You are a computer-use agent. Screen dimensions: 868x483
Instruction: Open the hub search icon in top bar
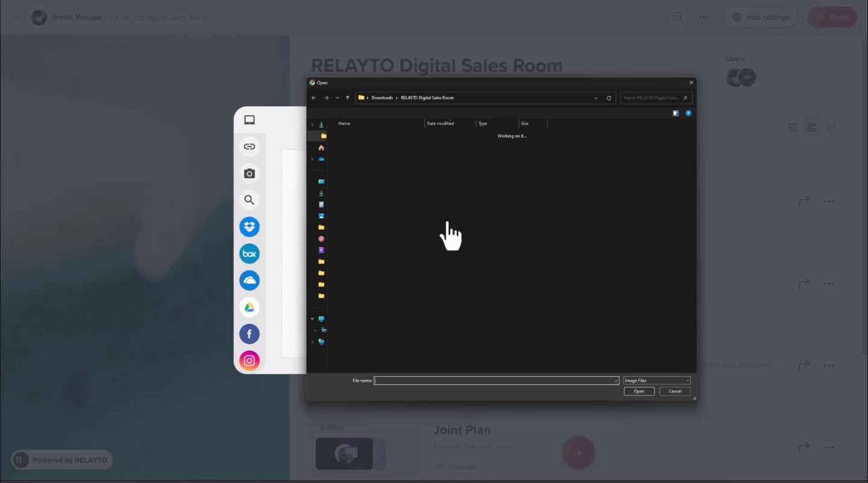[x=678, y=17]
